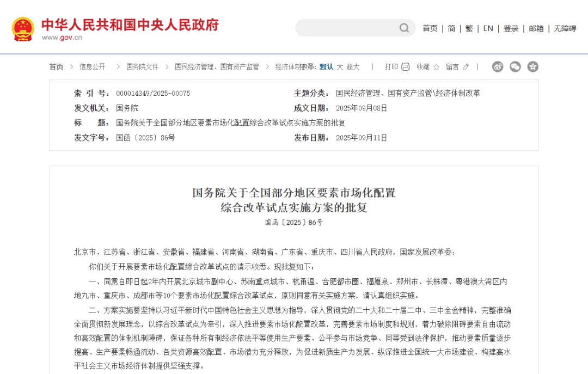Click document number 国函〔2025〕86号 in the info table
This screenshot has height=374, width=588.
tap(145, 138)
